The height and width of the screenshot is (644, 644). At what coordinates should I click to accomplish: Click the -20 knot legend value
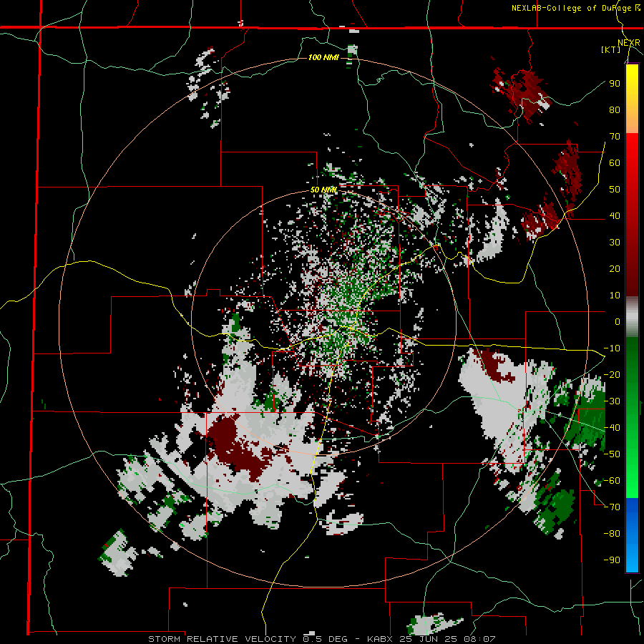coord(612,374)
